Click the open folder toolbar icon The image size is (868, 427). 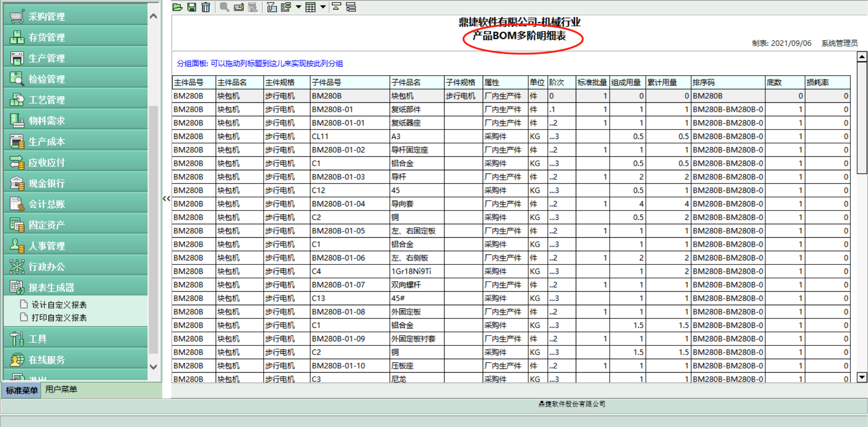[x=177, y=7]
